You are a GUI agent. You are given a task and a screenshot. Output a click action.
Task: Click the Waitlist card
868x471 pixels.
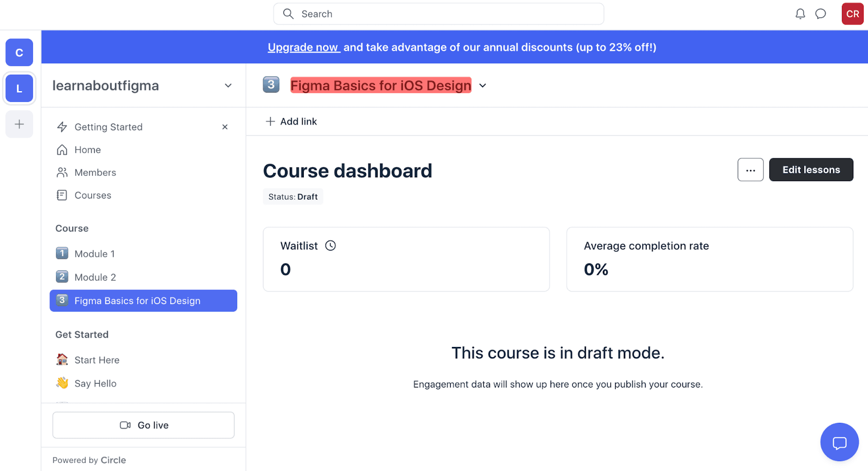pos(406,259)
